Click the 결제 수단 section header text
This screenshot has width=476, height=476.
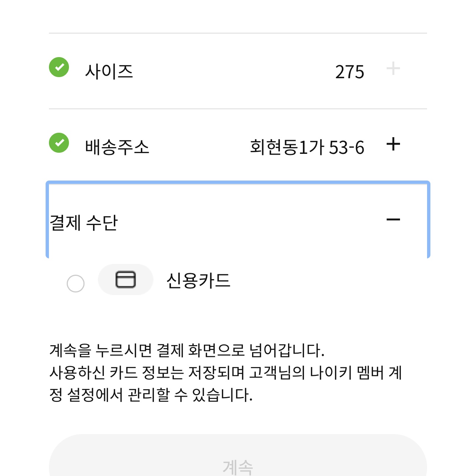[83, 222]
